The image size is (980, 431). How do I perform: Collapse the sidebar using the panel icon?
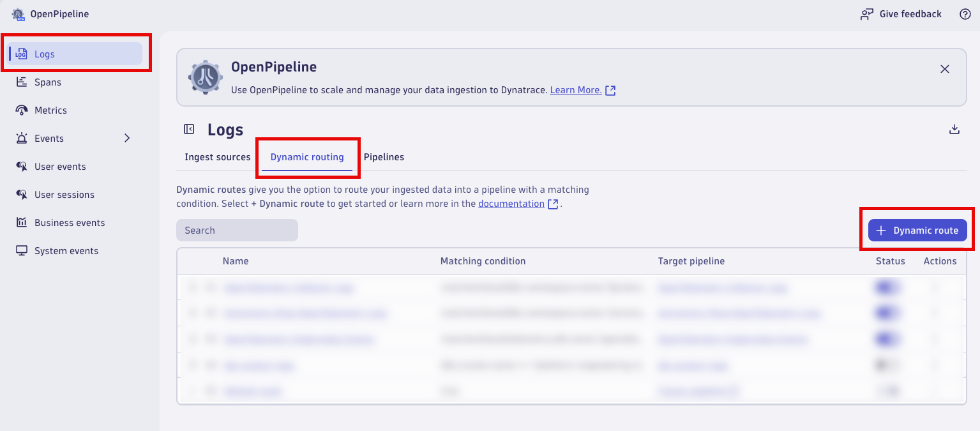point(189,130)
